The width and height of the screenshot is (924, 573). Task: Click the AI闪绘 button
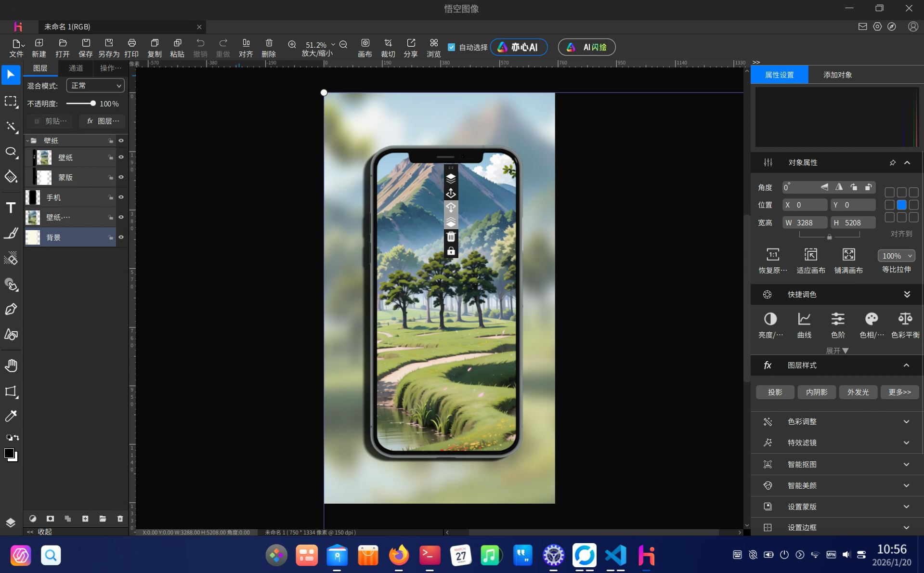[x=586, y=47]
